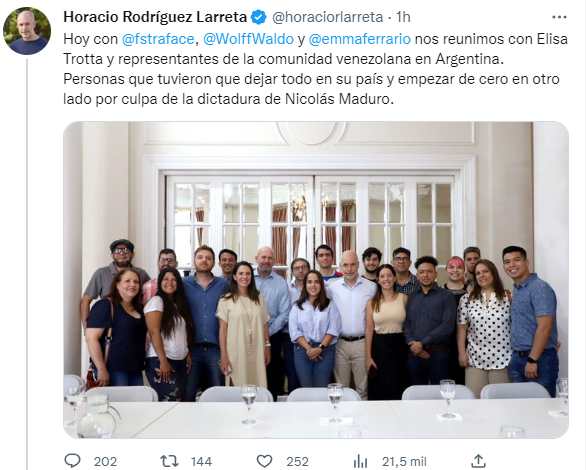Like the tweet with the heart icon
The height and width of the screenshot is (470, 586).
pos(264,461)
